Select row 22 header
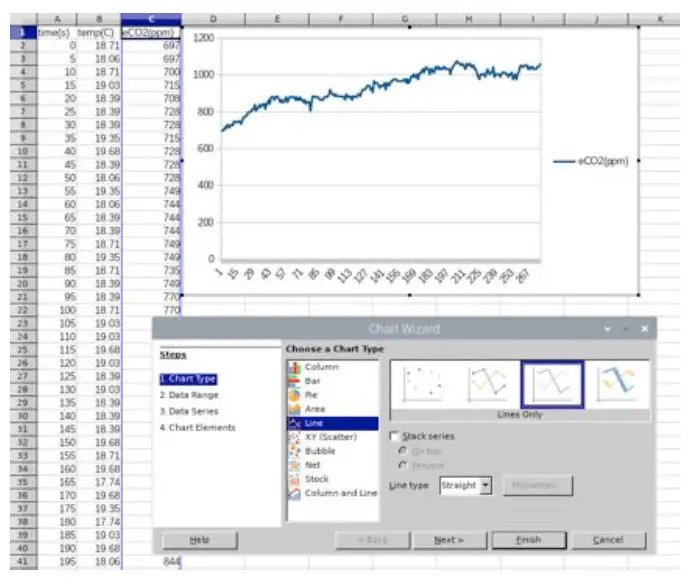 point(23,310)
